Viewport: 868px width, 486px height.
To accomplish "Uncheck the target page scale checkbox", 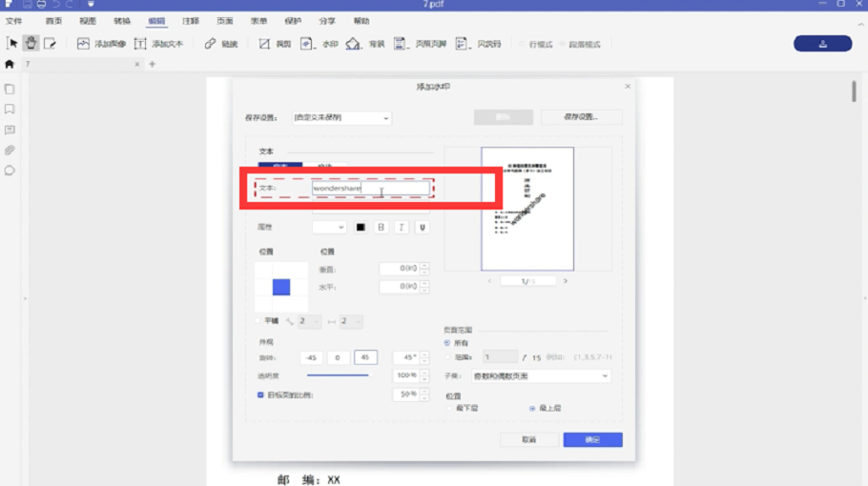I will pos(260,395).
